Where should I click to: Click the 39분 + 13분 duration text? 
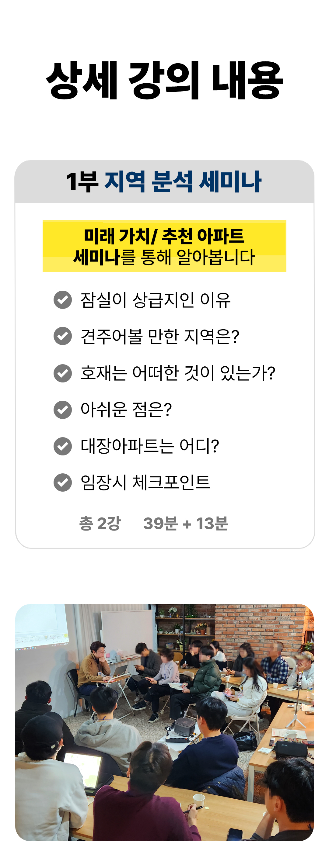point(186,523)
